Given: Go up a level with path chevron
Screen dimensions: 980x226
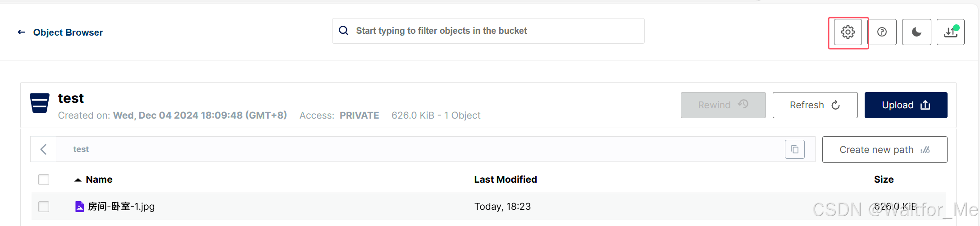Looking at the screenshot, I should click(x=44, y=149).
